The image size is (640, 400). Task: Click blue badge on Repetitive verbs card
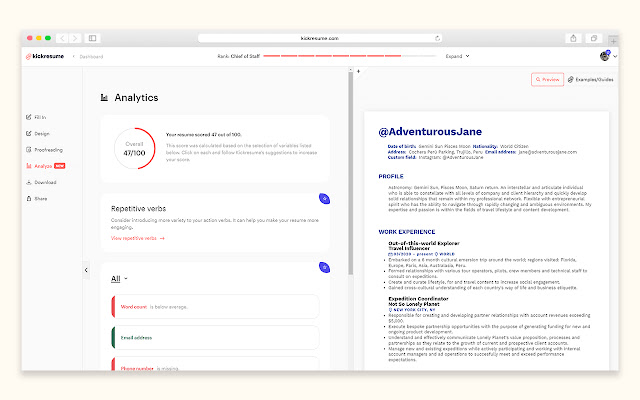click(324, 199)
